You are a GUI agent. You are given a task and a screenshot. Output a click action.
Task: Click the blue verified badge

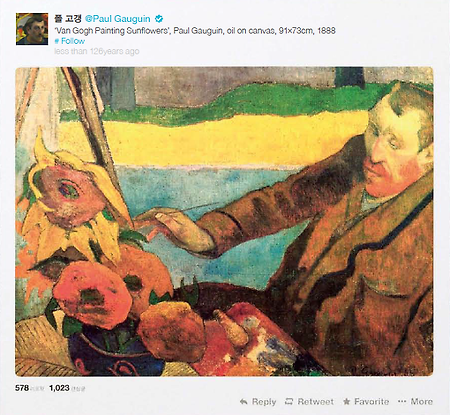(x=159, y=19)
